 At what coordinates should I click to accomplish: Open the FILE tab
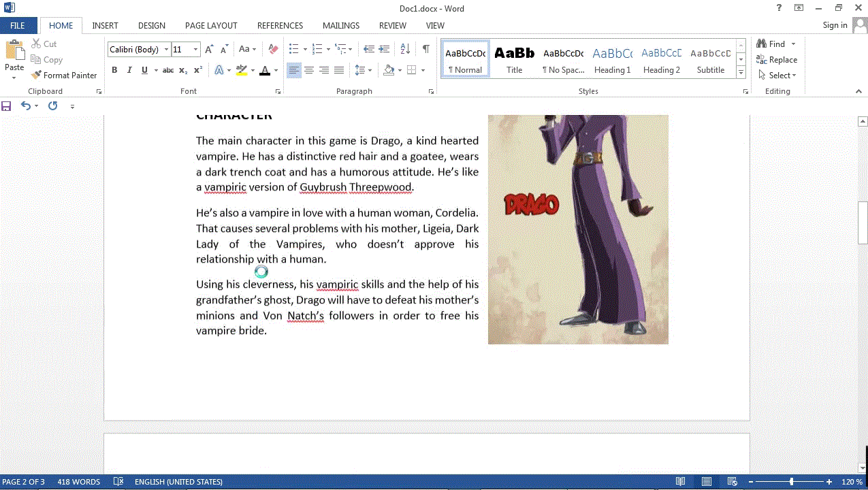coord(18,26)
